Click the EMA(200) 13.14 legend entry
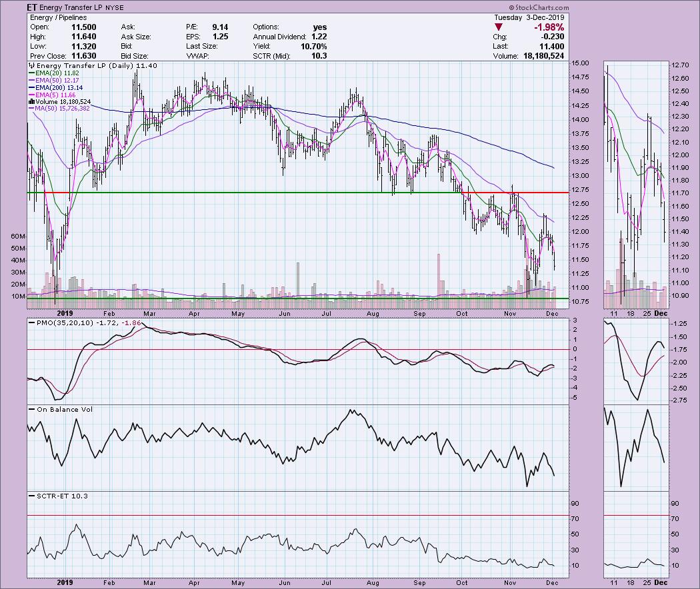This screenshot has width=700, height=589. click(59, 88)
